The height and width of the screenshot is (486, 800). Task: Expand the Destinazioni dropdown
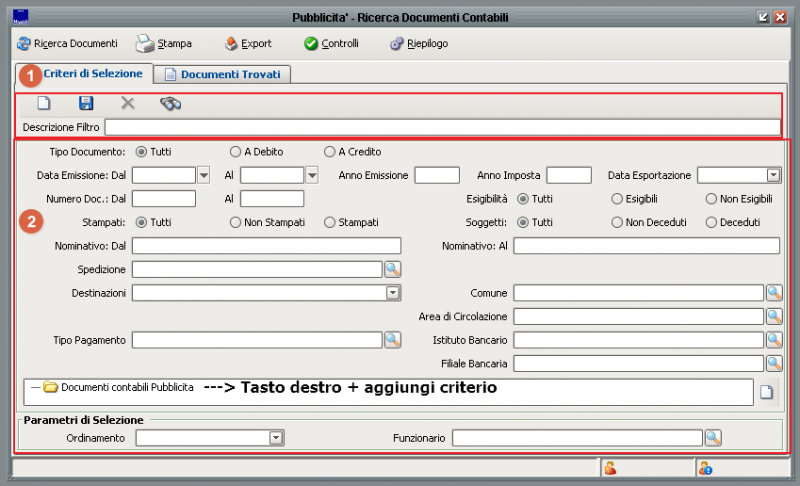tap(393, 293)
